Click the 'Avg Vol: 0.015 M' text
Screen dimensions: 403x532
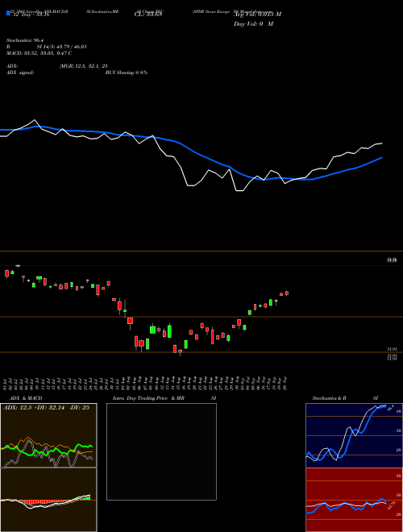point(257,15)
